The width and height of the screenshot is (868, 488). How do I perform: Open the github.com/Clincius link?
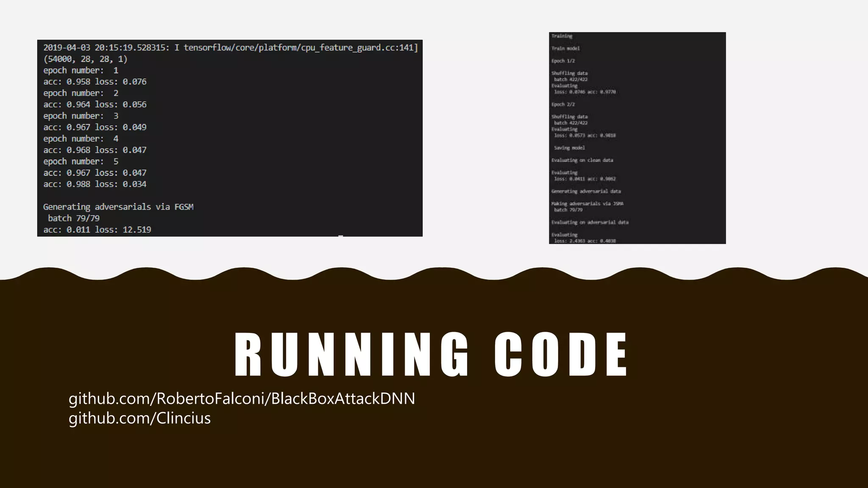[140, 419]
